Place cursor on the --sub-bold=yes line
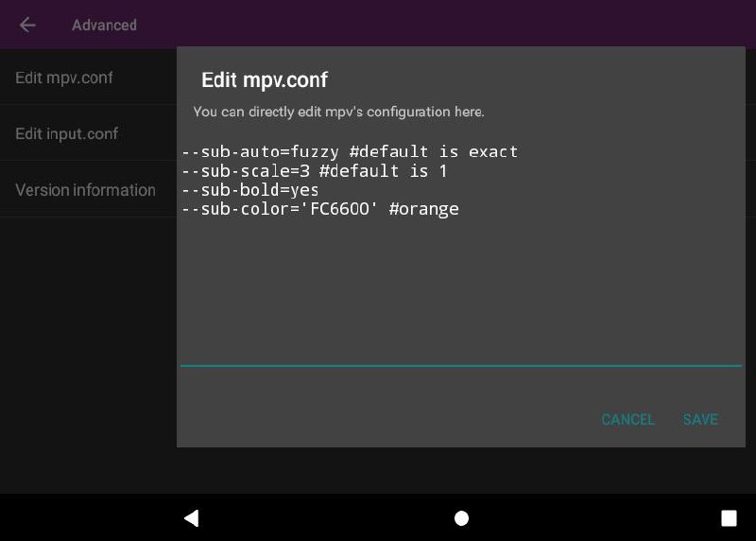 pos(249,190)
